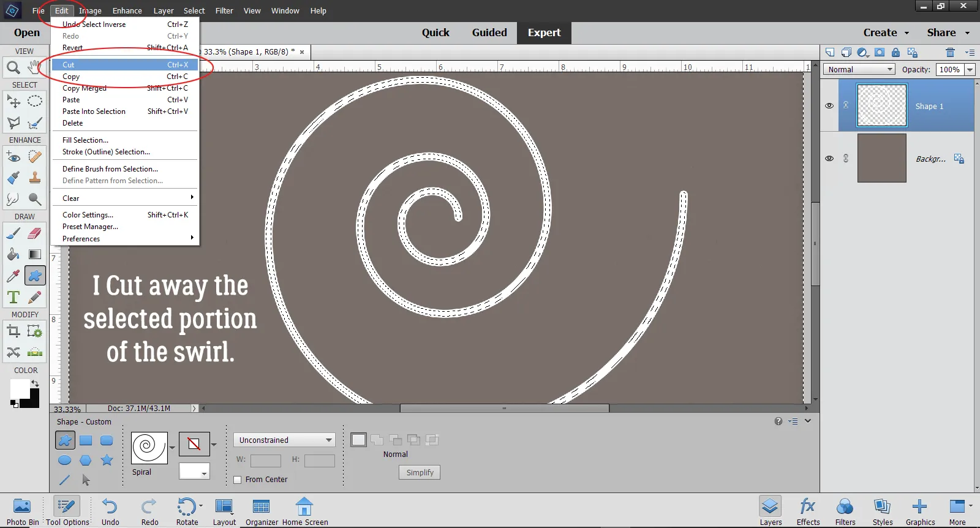This screenshot has width=980, height=528.
Task: Select the Zoom tool in the toolbox
Action: 13,67
